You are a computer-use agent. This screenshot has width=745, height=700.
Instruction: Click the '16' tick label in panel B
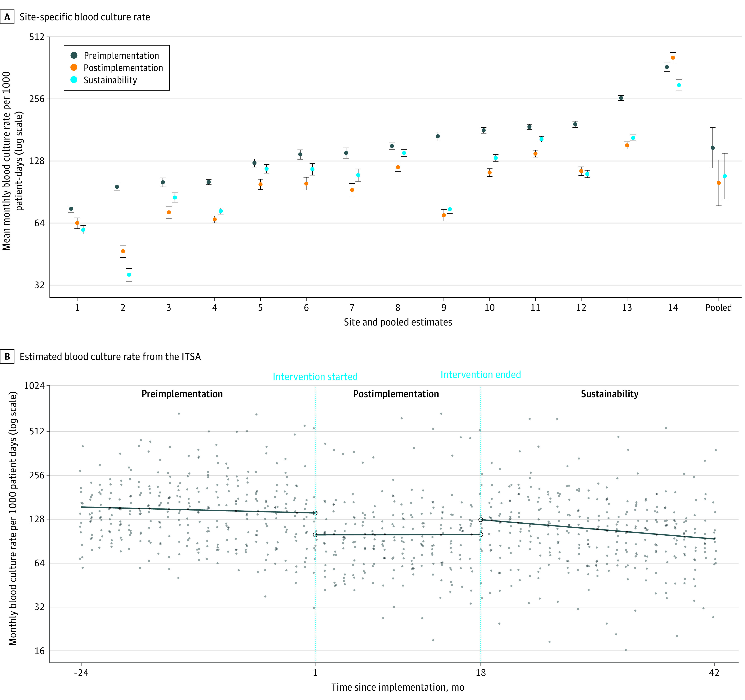[x=40, y=651]
